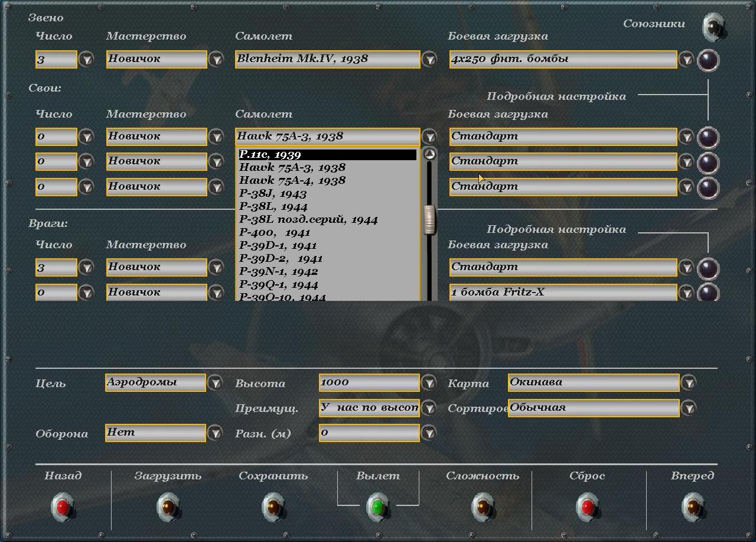Open the Высота dropdown arrow
Image resolution: width=756 pixels, height=542 pixels.
click(x=429, y=383)
